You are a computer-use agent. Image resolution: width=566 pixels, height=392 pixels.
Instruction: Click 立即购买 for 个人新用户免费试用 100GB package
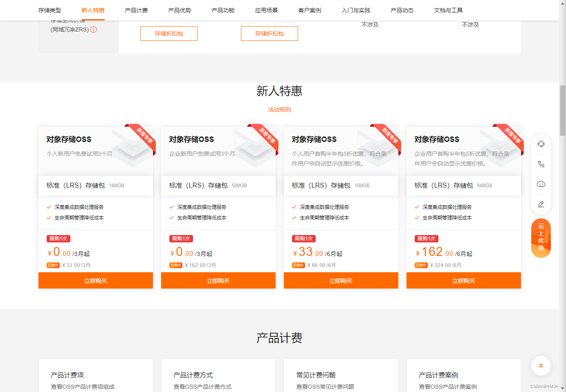96,280
